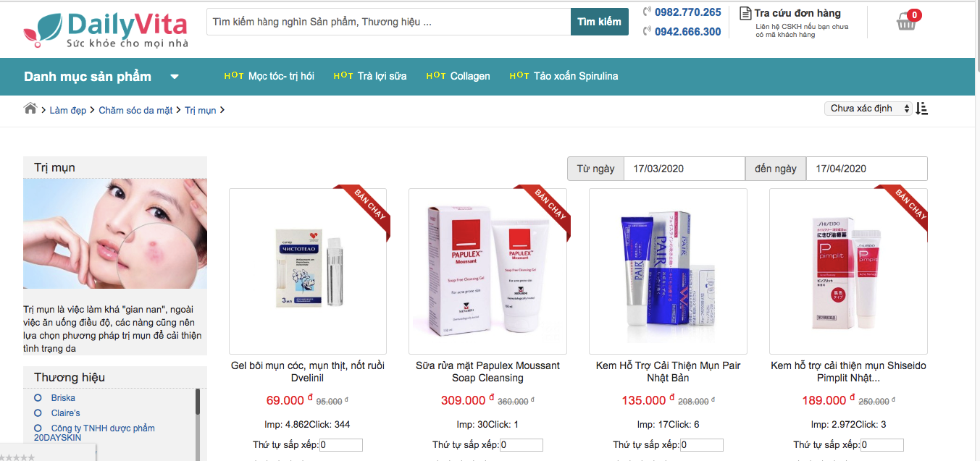The height and width of the screenshot is (461, 980).
Task: Go to Chăm sóc da mặt breadcrumb
Action: point(135,110)
